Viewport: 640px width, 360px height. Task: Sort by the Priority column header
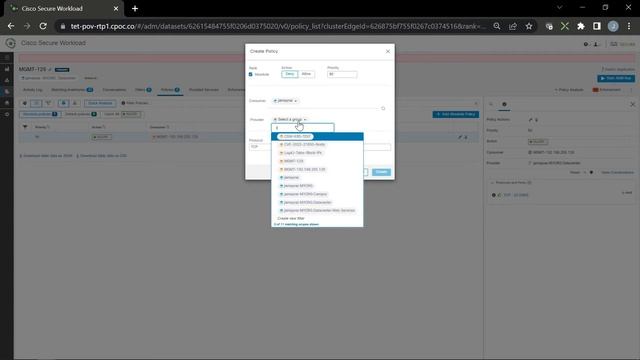point(42,127)
